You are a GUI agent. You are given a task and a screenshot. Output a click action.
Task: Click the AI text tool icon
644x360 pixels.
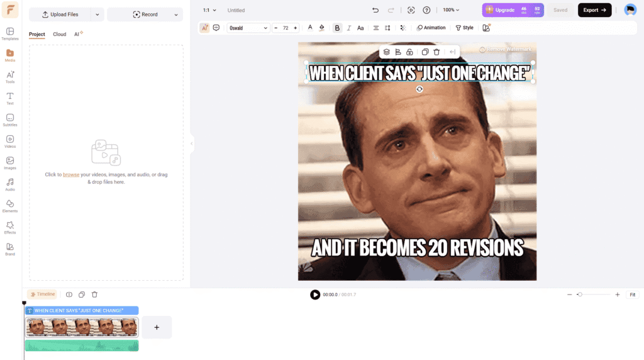[204, 28]
